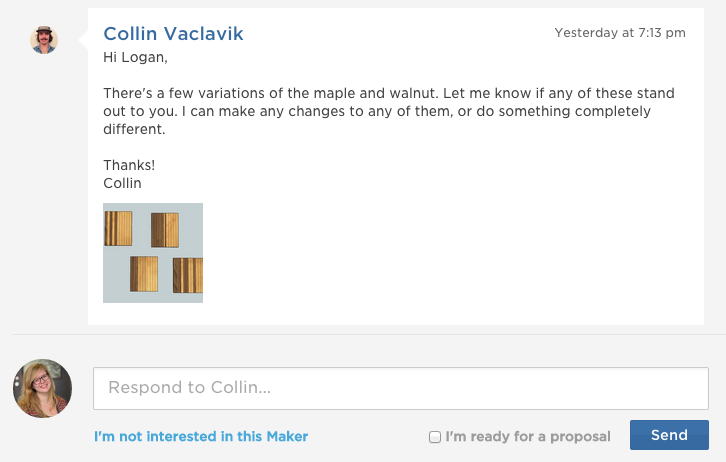Click the bottom-left wood sample in the attachment
Image resolution: width=726 pixels, height=462 pixels.
144,274
